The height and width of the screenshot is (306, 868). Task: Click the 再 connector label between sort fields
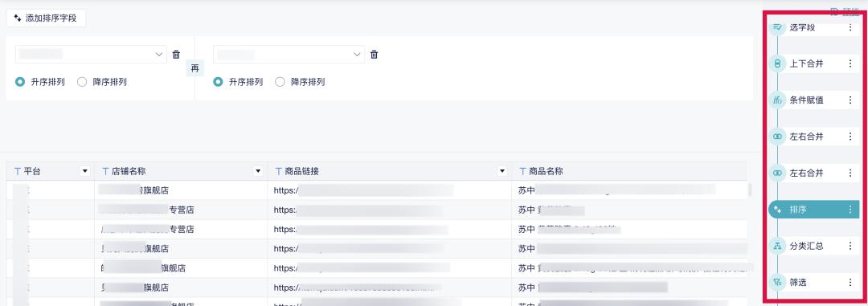(194, 68)
